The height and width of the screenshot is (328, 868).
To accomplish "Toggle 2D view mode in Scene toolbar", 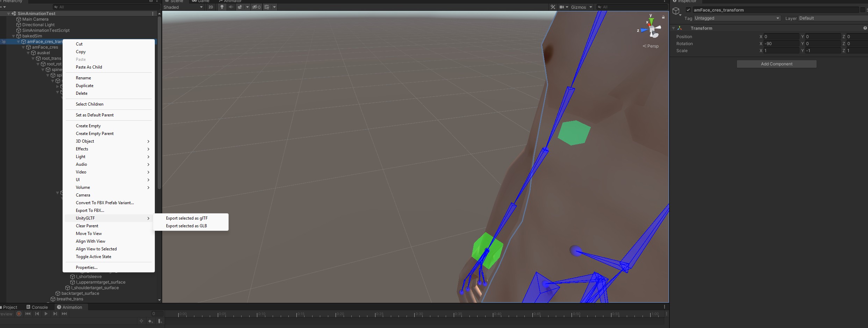I will (x=211, y=7).
